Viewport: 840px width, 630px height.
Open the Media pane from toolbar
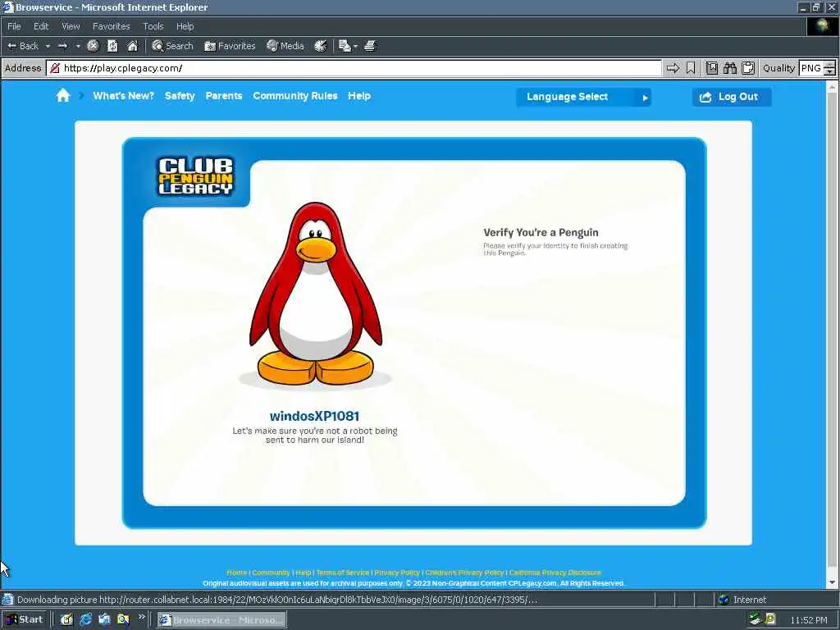(285, 46)
